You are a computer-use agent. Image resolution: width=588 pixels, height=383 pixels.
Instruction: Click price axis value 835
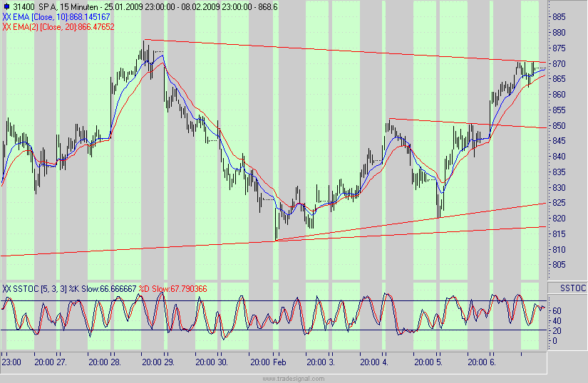click(559, 172)
